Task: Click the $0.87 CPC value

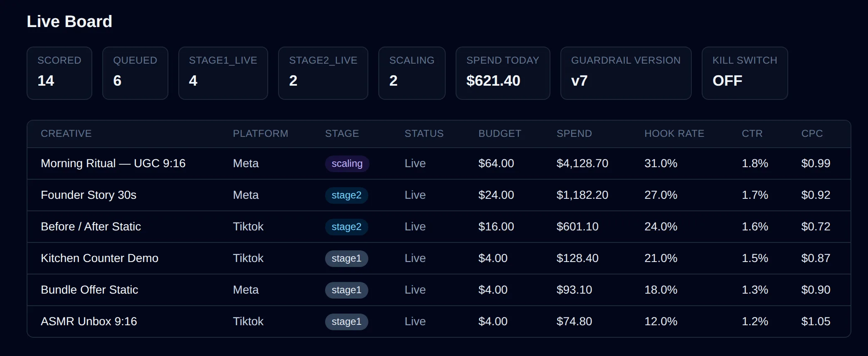Action: coord(816,258)
